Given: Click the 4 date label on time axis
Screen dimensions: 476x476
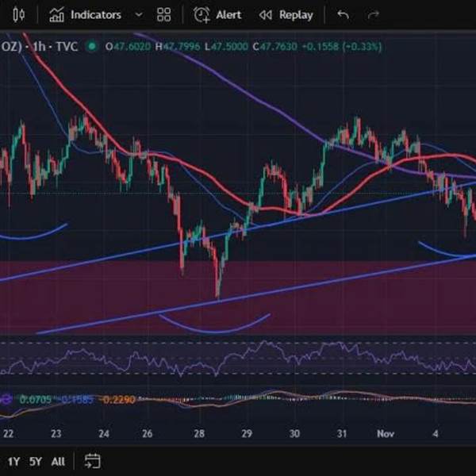Looking at the screenshot, I should [436, 433].
